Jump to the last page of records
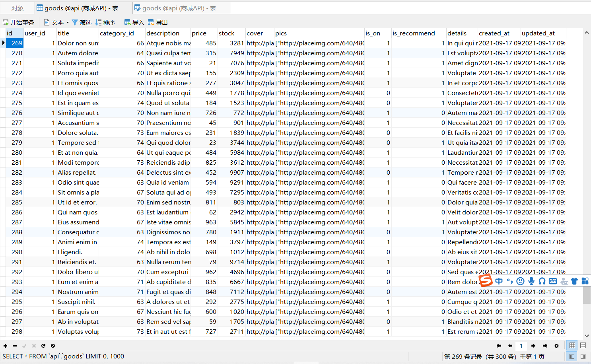The height and width of the screenshot is (364, 591). pos(545,346)
